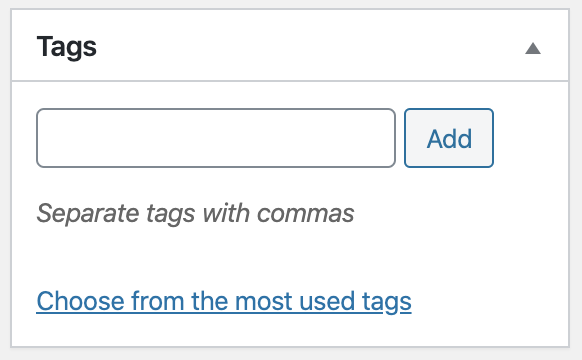Screen dimensions: 582x360
Task: Click the Tags header bar area
Action: pos(290,45)
